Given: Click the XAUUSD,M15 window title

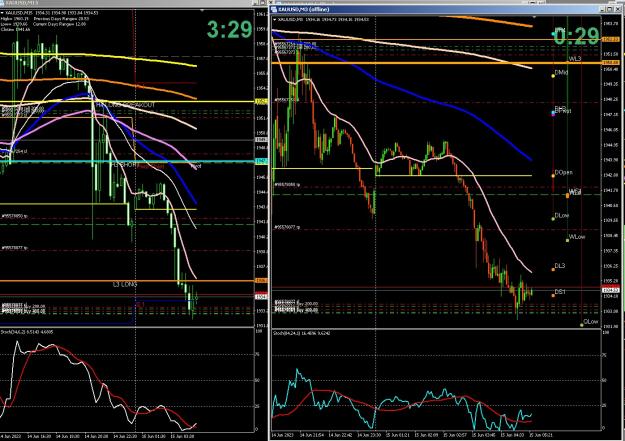Looking at the screenshot, I should [x=20, y=2].
